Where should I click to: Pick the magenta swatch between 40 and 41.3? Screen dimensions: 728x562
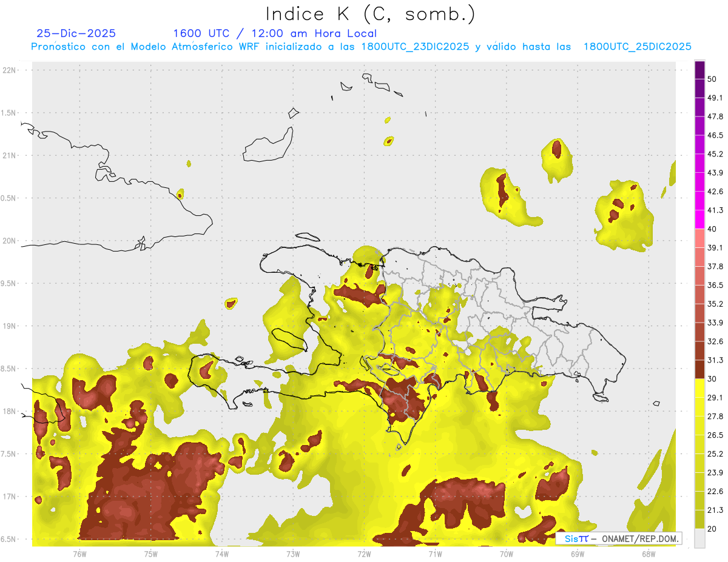[x=699, y=219]
